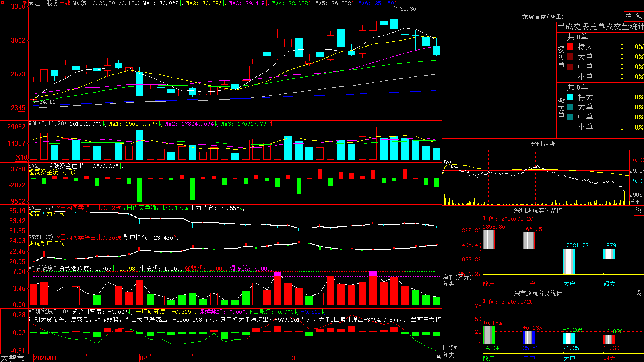
Task: Click the 2026/01 timeline marker
Action: [x=45, y=358]
